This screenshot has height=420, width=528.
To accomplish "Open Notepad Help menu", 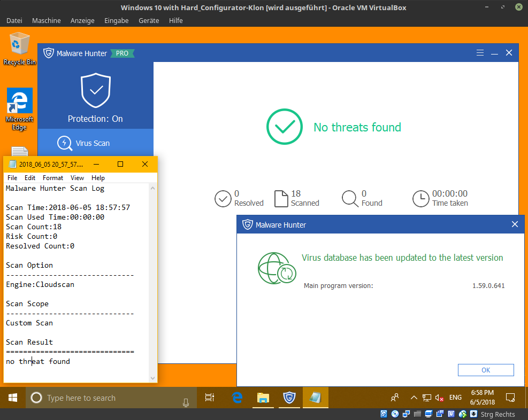I will tap(98, 177).
